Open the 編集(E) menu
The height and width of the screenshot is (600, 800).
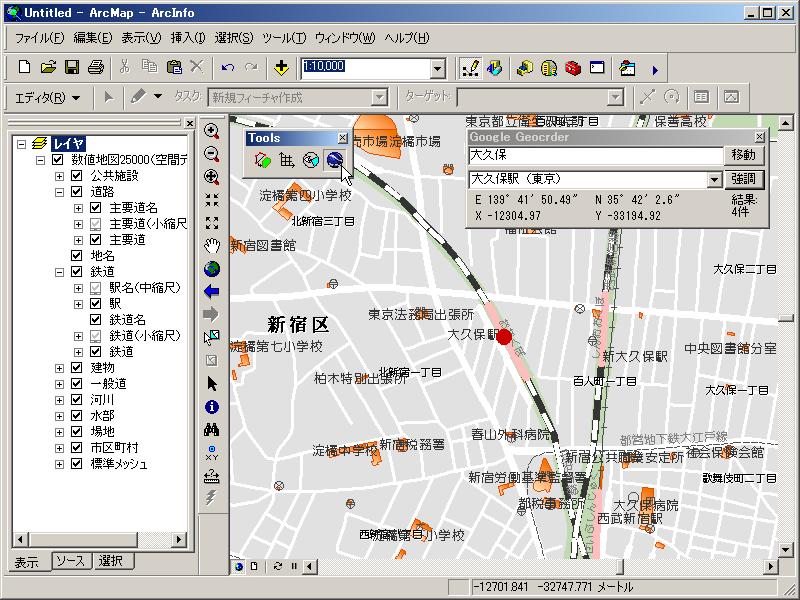coord(92,38)
